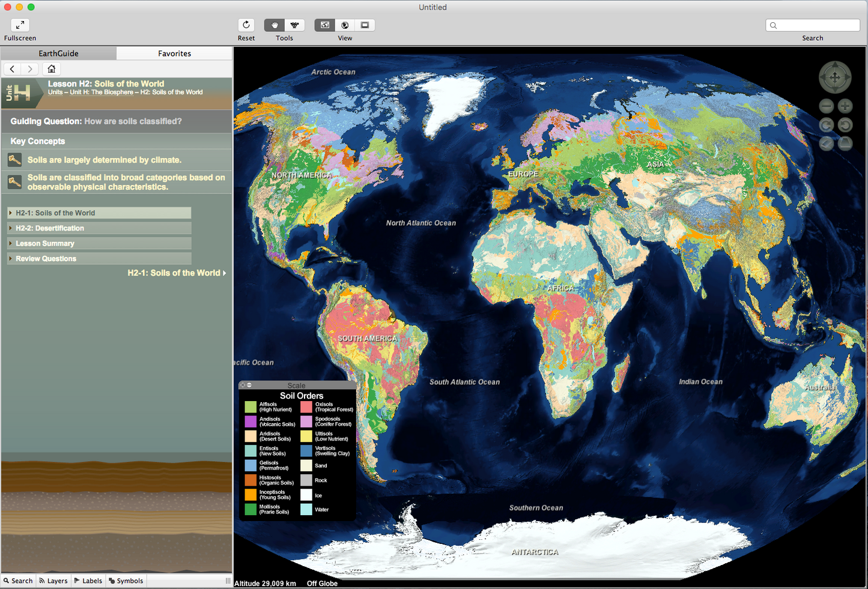The height and width of the screenshot is (589, 868).
Task: Open the Layers tab at bottom
Action: pyautogui.click(x=53, y=581)
